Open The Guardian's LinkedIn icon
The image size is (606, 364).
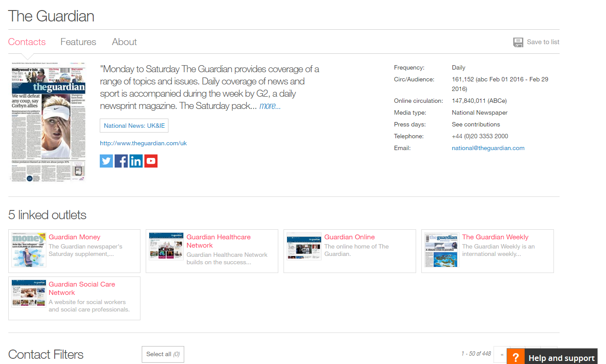pyautogui.click(x=136, y=161)
